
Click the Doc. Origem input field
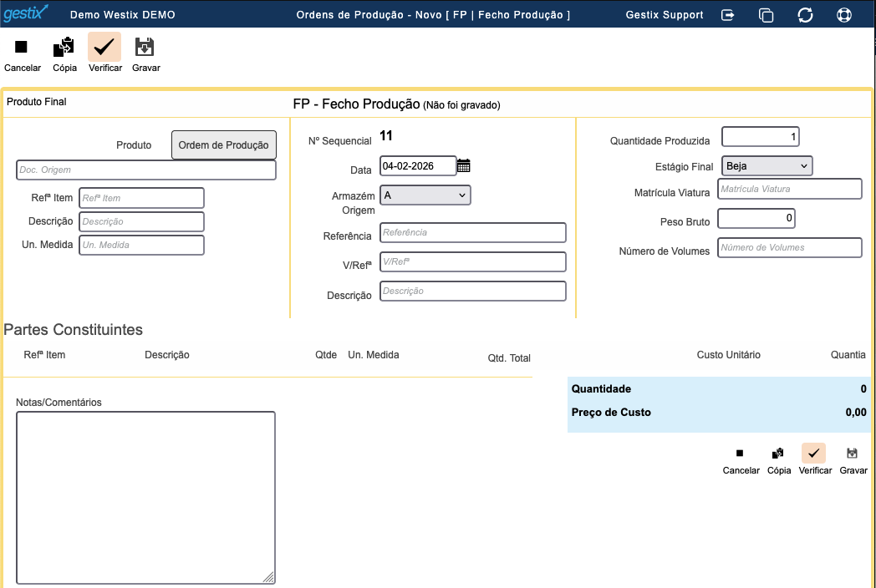click(x=146, y=170)
